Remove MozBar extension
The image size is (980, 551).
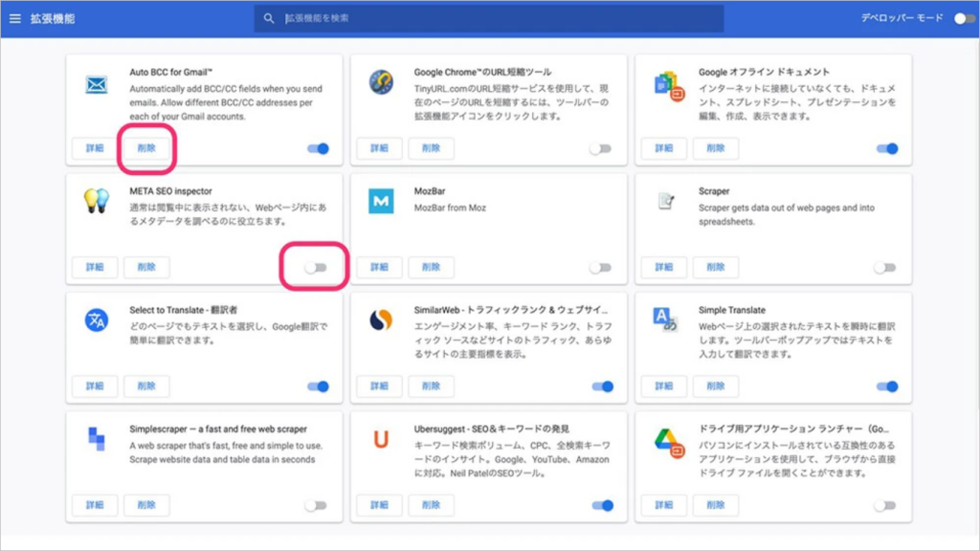[x=431, y=267]
